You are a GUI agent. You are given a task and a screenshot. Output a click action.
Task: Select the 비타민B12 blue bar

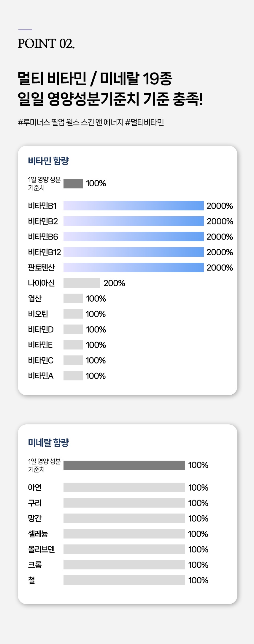point(134,252)
